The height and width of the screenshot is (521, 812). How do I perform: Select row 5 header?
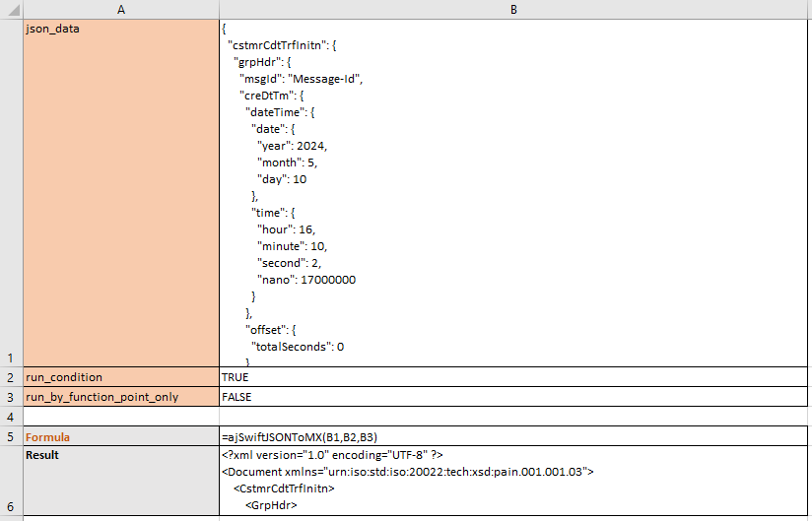[10, 436]
